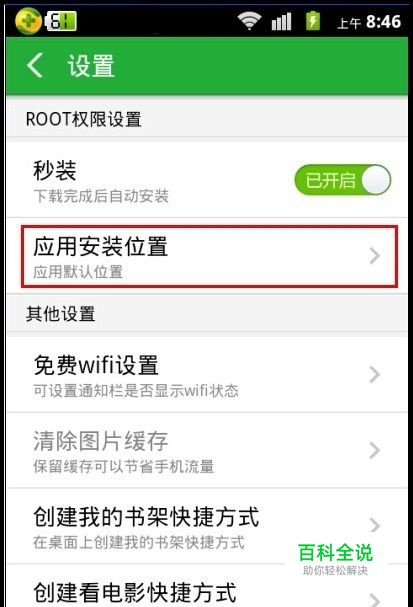Toggle the 秒装 auto-install switch
The width and height of the screenshot is (413, 607).
343,180
